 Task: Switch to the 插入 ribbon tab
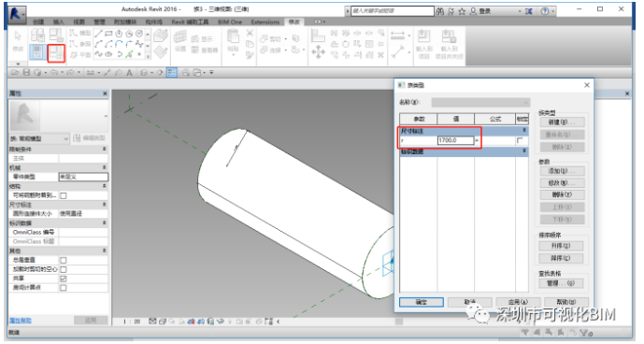59,21
